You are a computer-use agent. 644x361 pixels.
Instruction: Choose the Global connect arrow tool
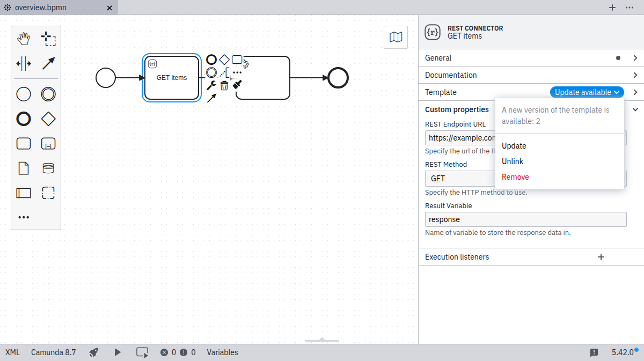click(x=48, y=63)
